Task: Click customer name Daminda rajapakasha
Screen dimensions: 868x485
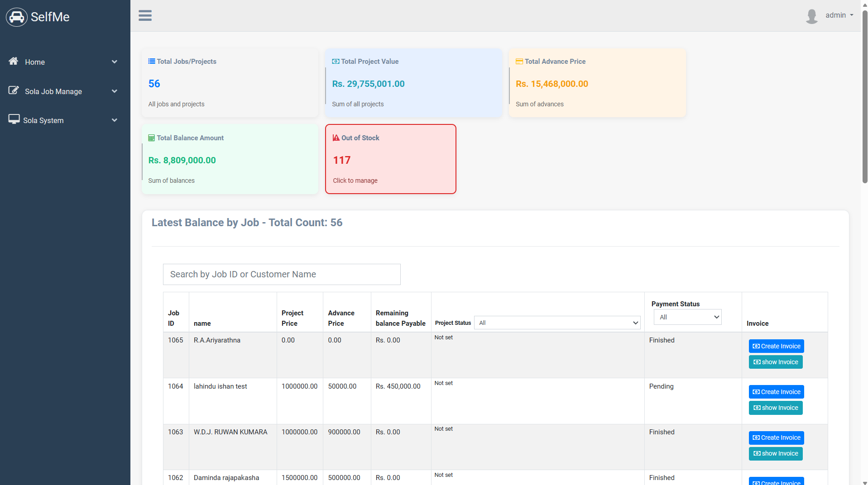Action: click(x=226, y=478)
